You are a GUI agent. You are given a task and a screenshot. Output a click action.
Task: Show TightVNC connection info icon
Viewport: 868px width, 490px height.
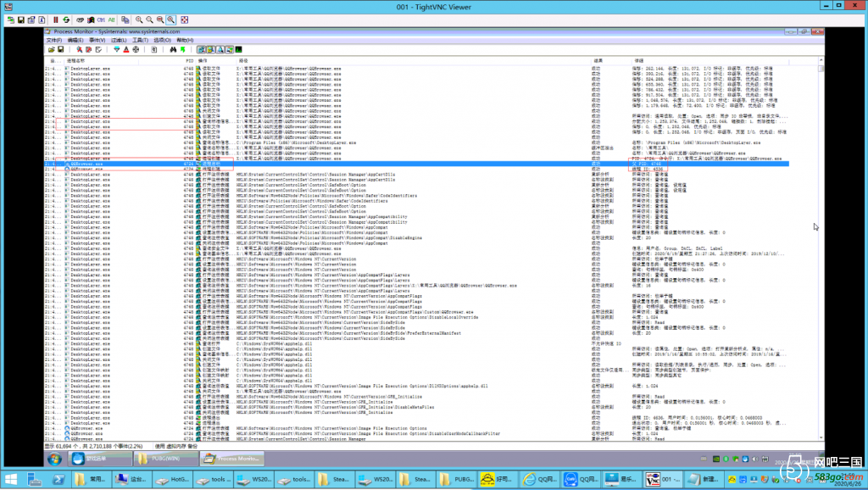click(42, 20)
